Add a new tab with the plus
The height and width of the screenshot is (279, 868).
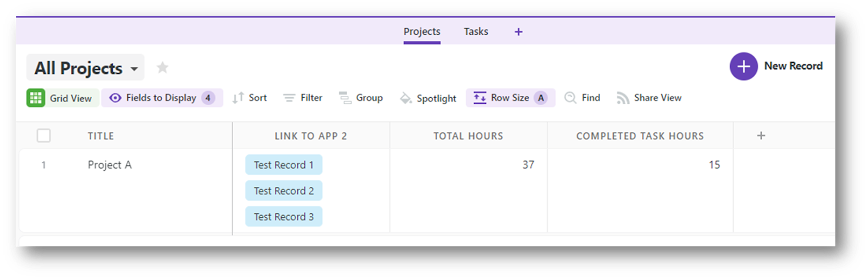coord(519,31)
